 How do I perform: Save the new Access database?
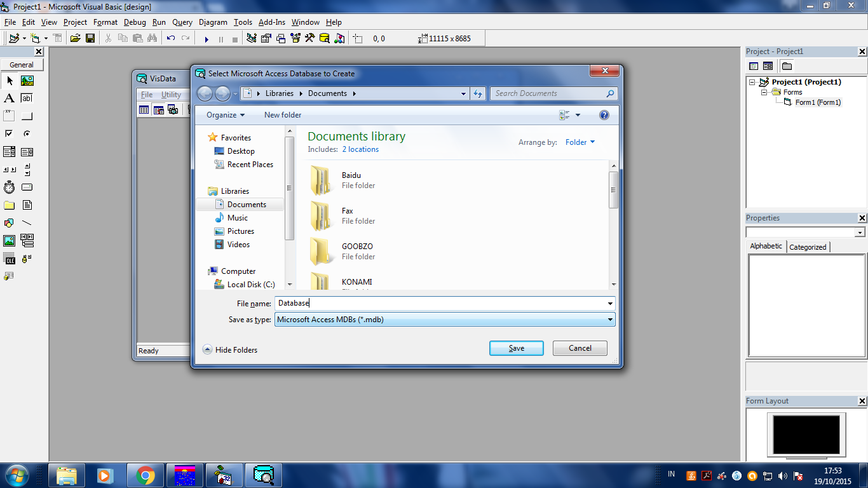[516, 348]
